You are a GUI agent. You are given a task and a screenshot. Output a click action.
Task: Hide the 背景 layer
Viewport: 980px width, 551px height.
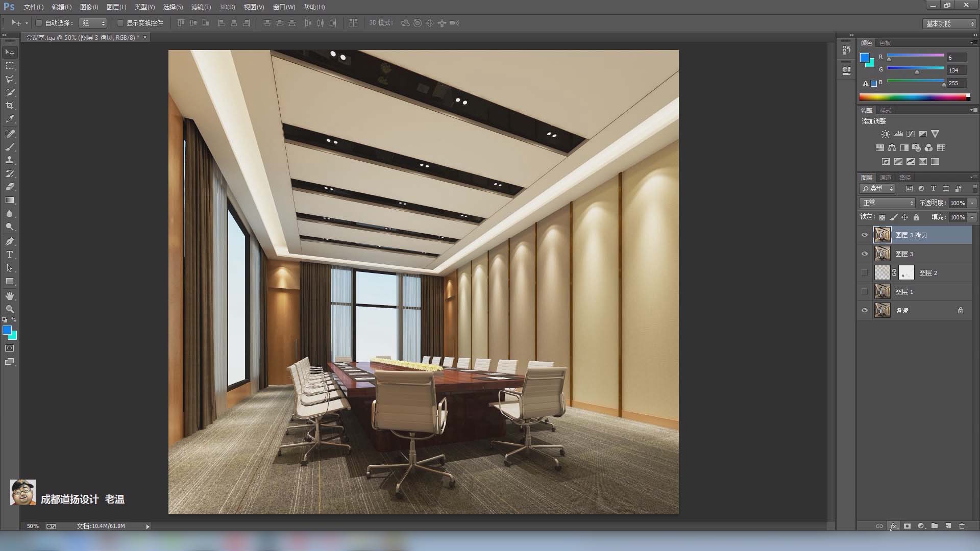pyautogui.click(x=865, y=311)
